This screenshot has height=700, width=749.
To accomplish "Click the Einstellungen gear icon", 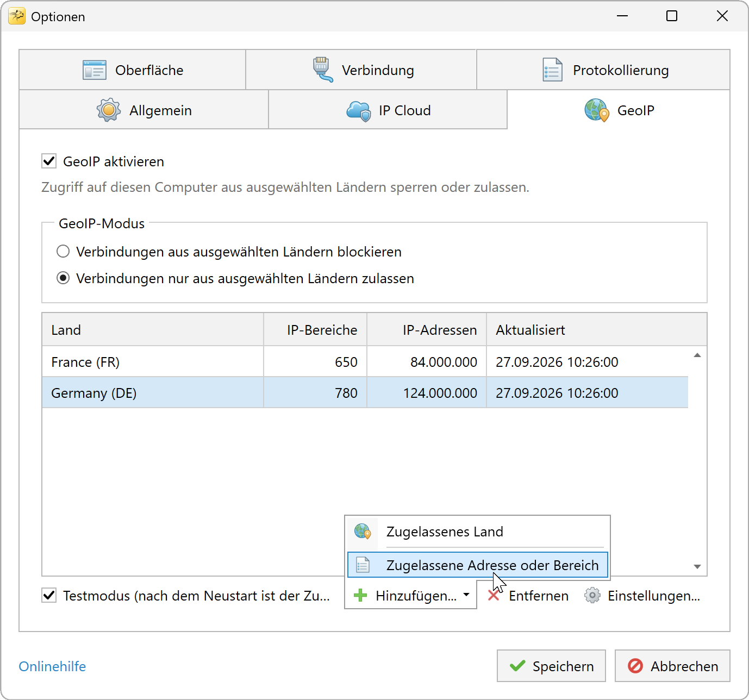I will [592, 596].
